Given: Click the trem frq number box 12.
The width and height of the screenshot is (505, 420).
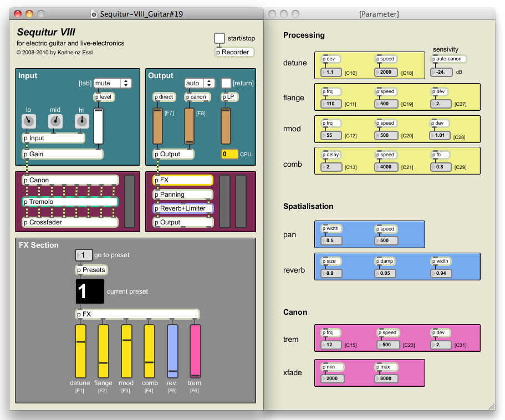Looking at the screenshot, I should [331, 345].
